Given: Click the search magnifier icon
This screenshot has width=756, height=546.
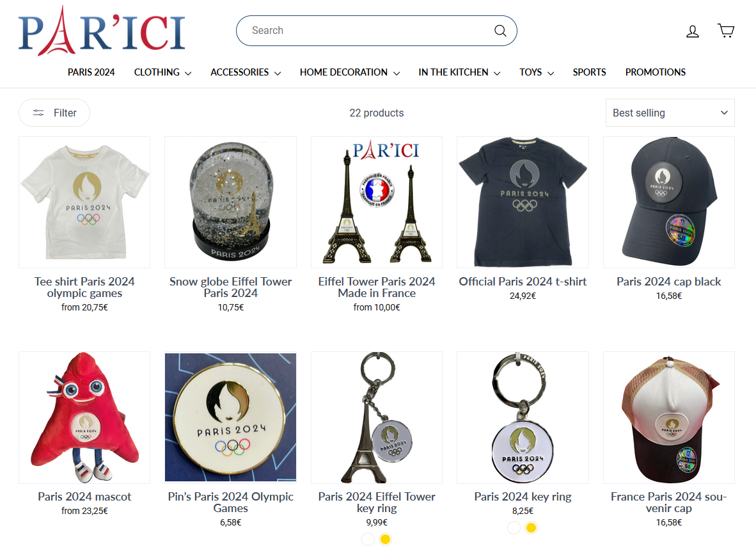Looking at the screenshot, I should (x=500, y=30).
